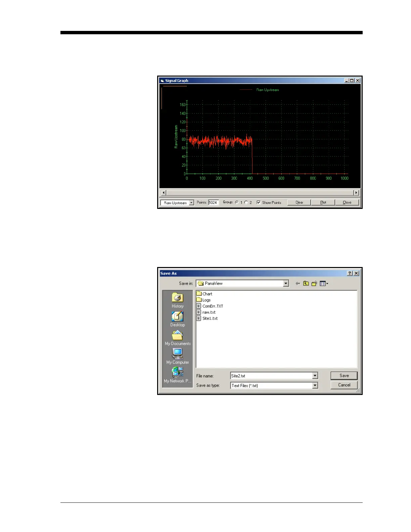The height and width of the screenshot is (532, 411).
Task: Select ComErr.TXT file
Action: pyautogui.click(x=210, y=306)
